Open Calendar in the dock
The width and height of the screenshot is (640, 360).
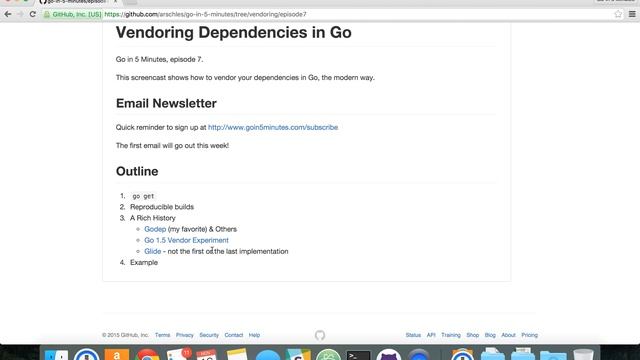click(207, 354)
